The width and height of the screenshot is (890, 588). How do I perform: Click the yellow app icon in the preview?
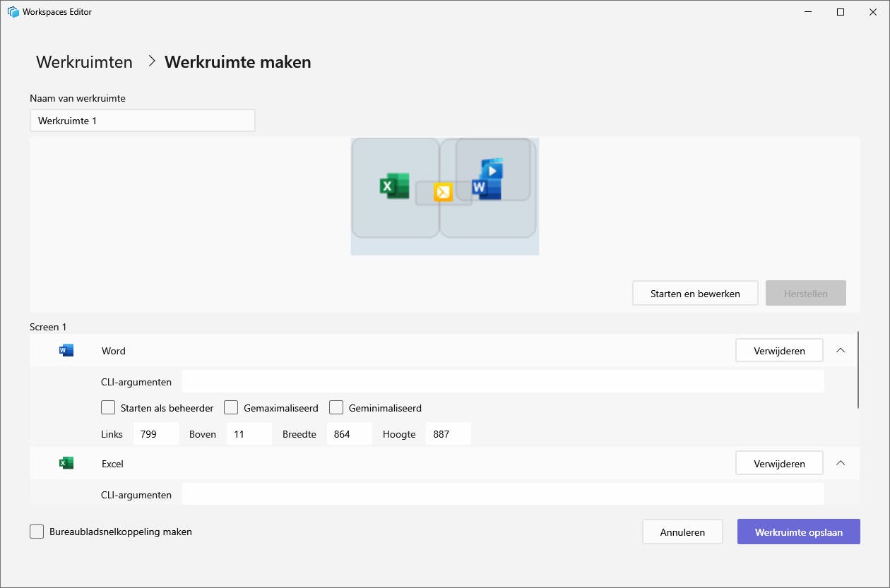click(x=443, y=192)
